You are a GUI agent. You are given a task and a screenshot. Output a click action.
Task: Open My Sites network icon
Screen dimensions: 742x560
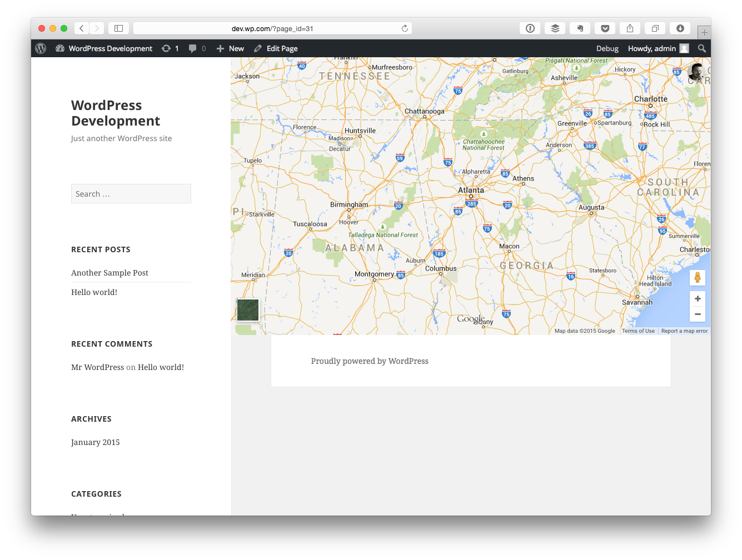point(59,48)
